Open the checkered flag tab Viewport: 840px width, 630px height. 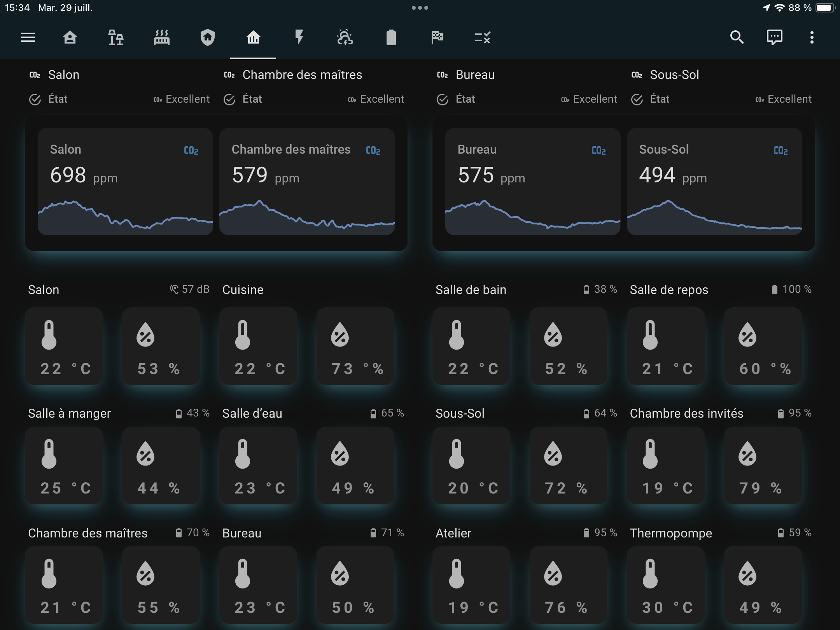tap(437, 37)
